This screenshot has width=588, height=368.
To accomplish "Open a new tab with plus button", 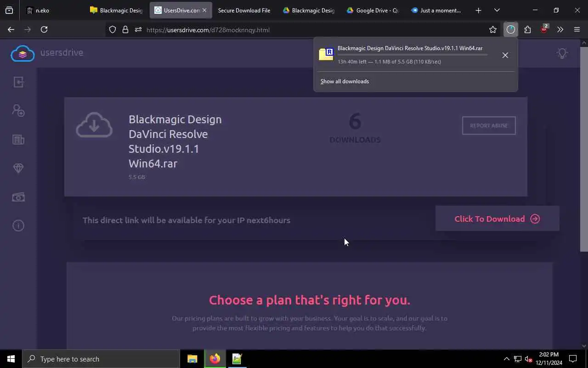I will (478, 10).
